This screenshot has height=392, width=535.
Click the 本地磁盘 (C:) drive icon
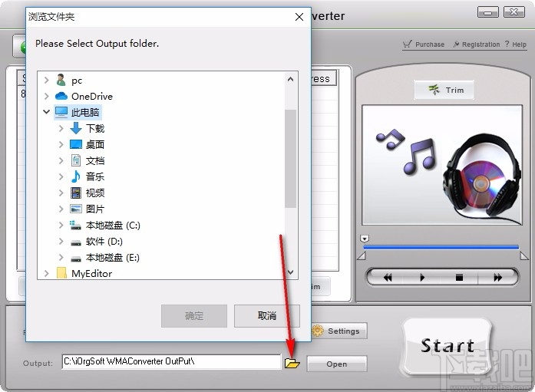[75, 225]
